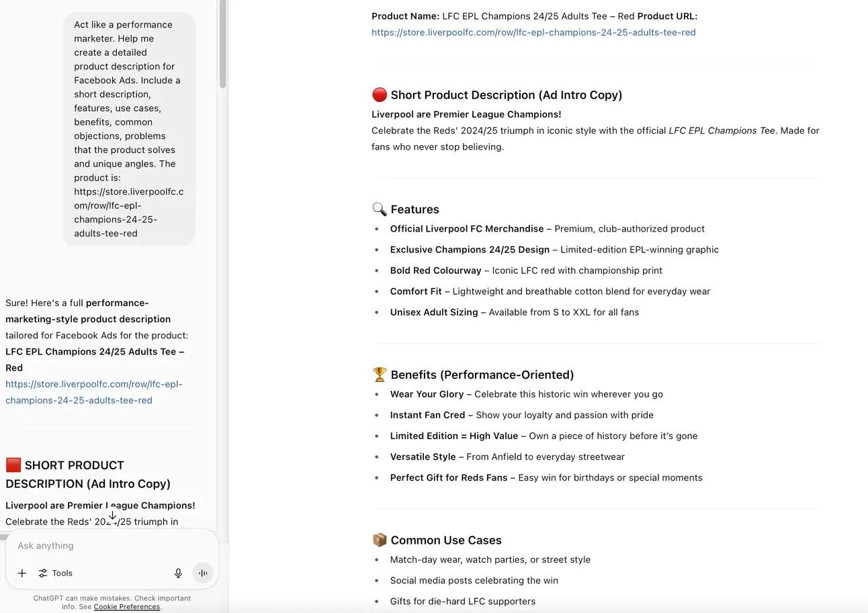The width and height of the screenshot is (868, 613).
Task: Click the Ask anything input field
Action: (x=112, y=545)
